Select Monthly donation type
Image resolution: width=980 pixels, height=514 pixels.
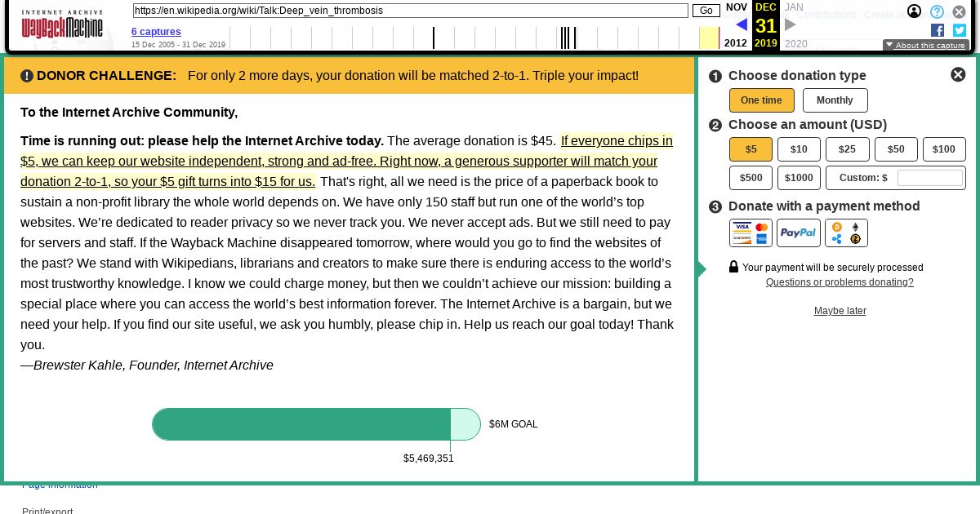point(835,100)
